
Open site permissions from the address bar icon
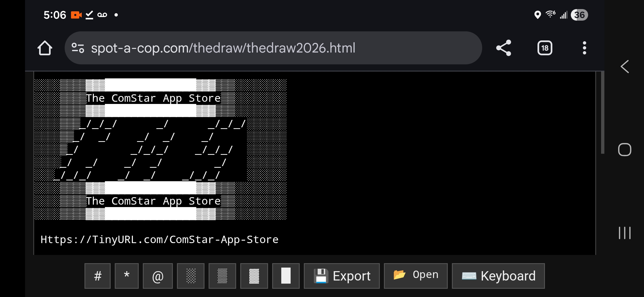point(78,48)
